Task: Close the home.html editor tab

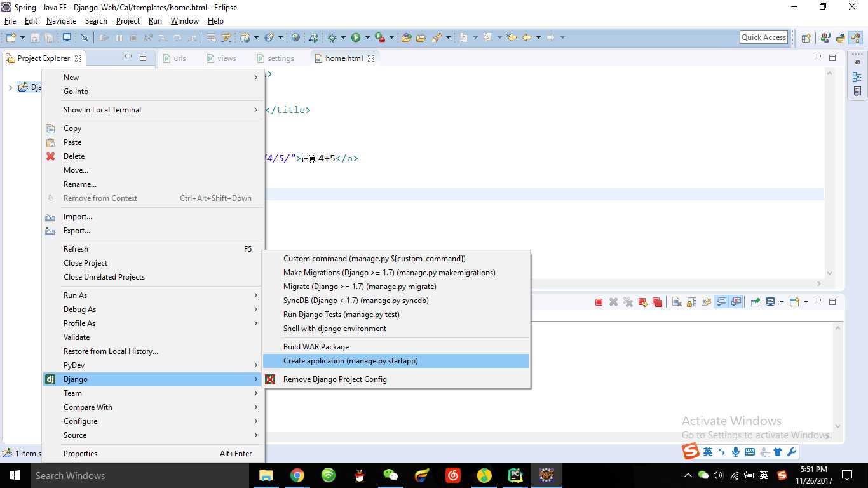Action: click(371, 58)
